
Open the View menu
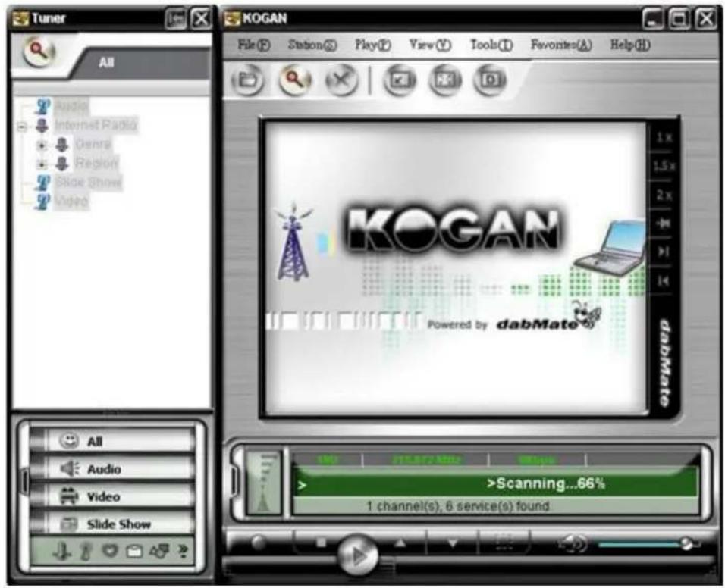coord(429,45)
